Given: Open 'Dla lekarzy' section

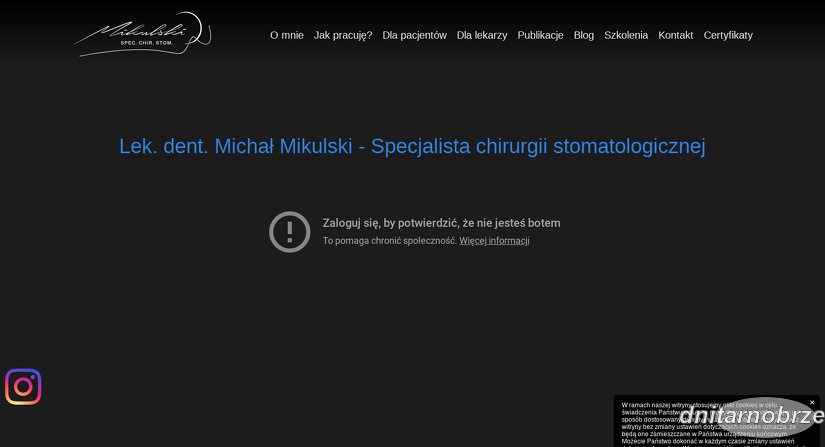Looking at the screenshot, I should [482, 35].
